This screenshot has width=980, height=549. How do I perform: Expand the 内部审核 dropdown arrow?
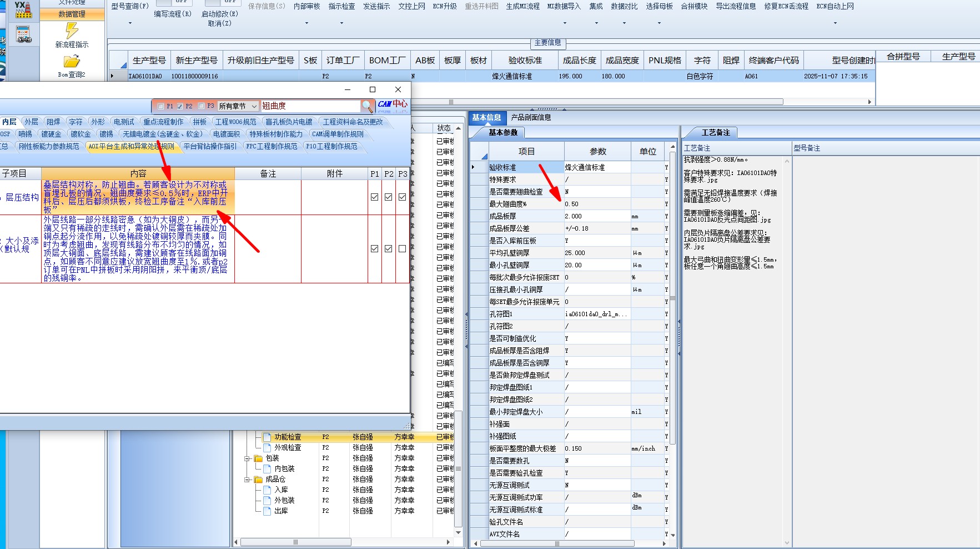[x=307, y=23]
